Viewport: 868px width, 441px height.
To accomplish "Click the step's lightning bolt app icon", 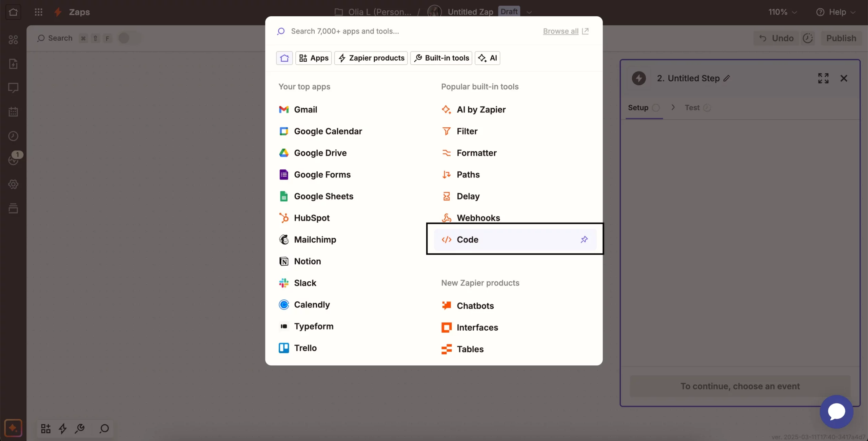I will tap(639, 78).
